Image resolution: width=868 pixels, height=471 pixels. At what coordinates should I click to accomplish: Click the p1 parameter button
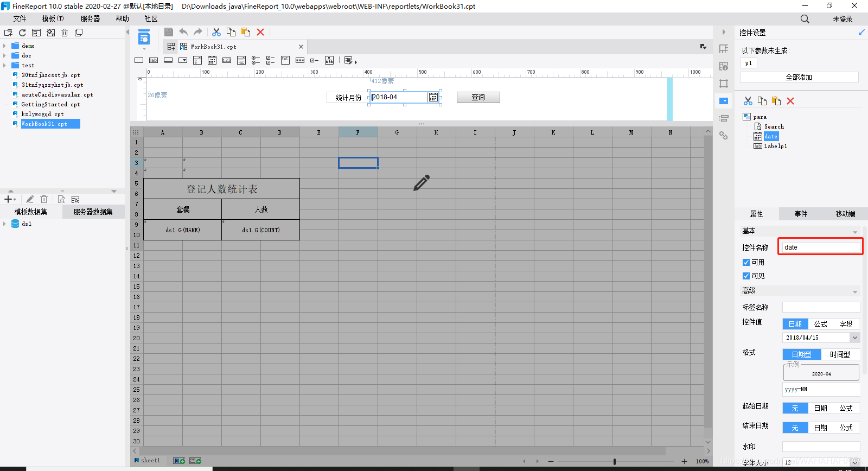tap(749, 63)
